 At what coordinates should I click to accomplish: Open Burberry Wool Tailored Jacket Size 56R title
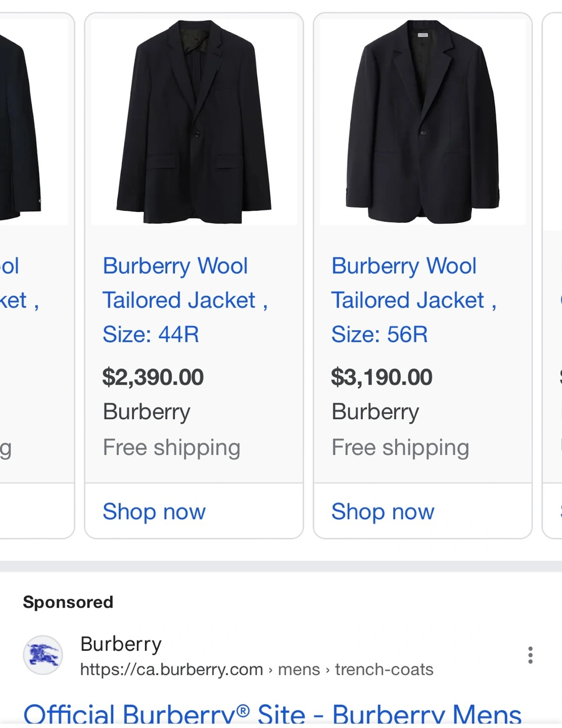coord(414,300)
